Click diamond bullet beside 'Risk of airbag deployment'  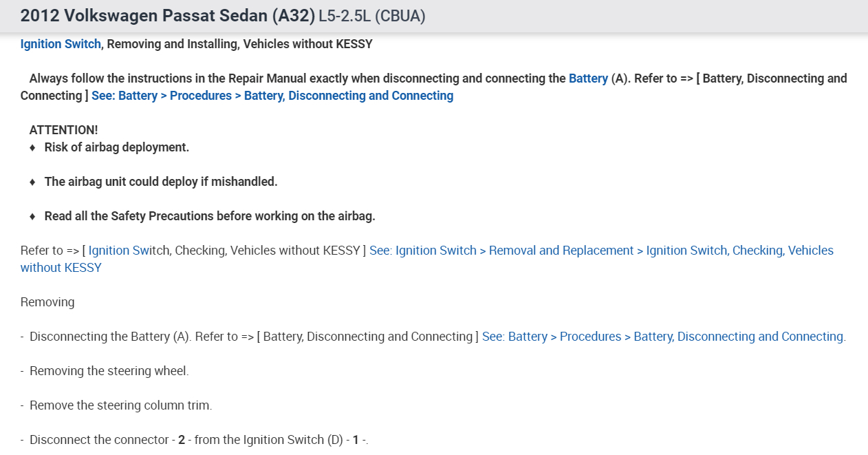click(32, 147)
